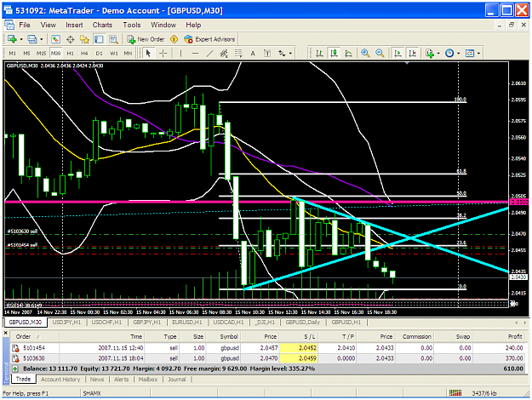Open the Data Window crosshair-circle icon
Viewport: 532px width, 400px height.
(x=71, y=39)
